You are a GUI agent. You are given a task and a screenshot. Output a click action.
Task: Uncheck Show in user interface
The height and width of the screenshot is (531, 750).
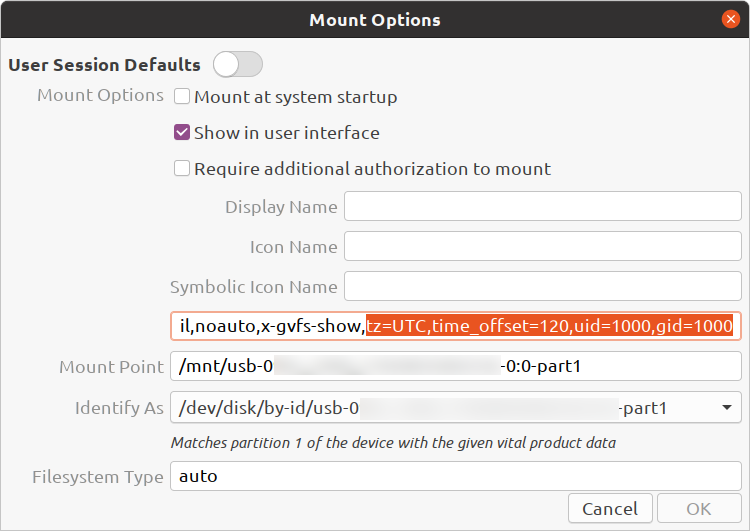pyautogui.click(x=182, y=132)
